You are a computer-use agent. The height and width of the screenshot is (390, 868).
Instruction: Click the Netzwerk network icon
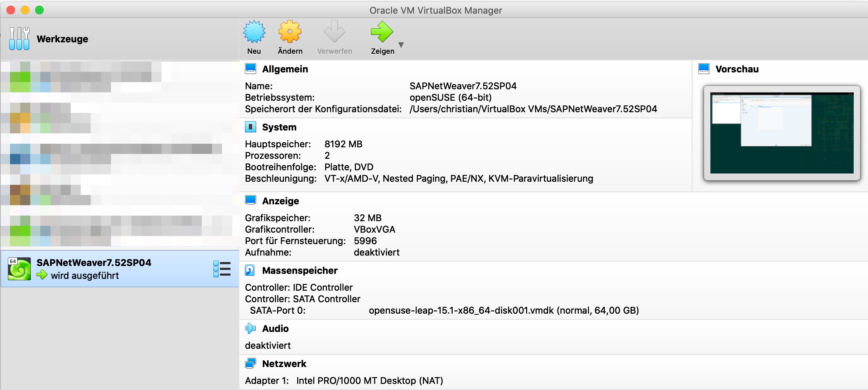tap(251, 363)
